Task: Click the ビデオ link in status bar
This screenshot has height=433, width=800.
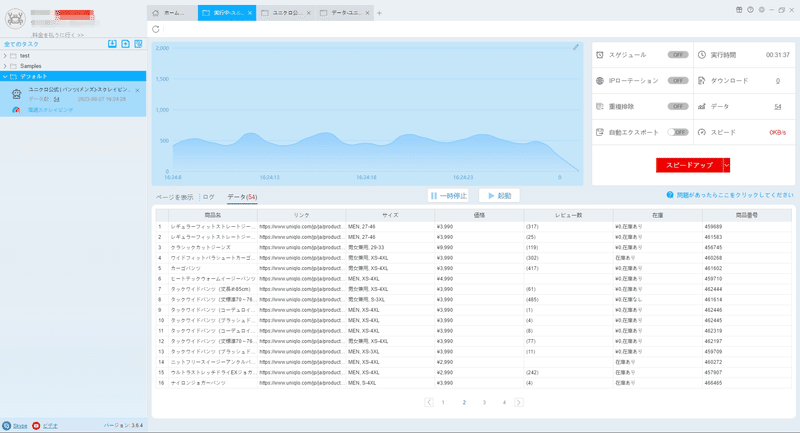Action: tap(50, 425)
